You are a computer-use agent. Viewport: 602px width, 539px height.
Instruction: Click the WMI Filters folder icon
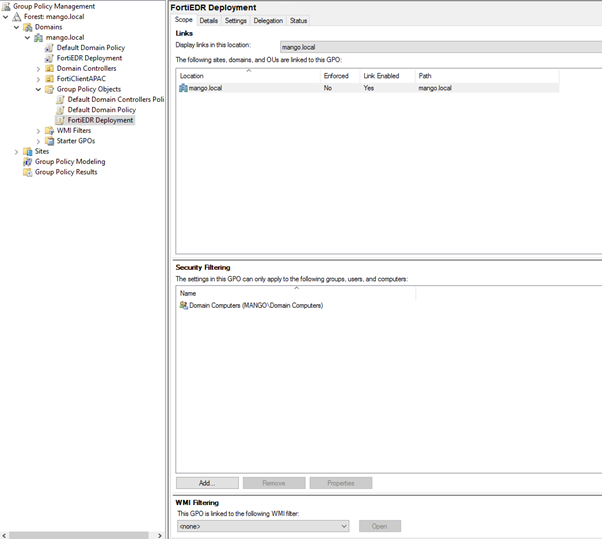pos(49,131)
